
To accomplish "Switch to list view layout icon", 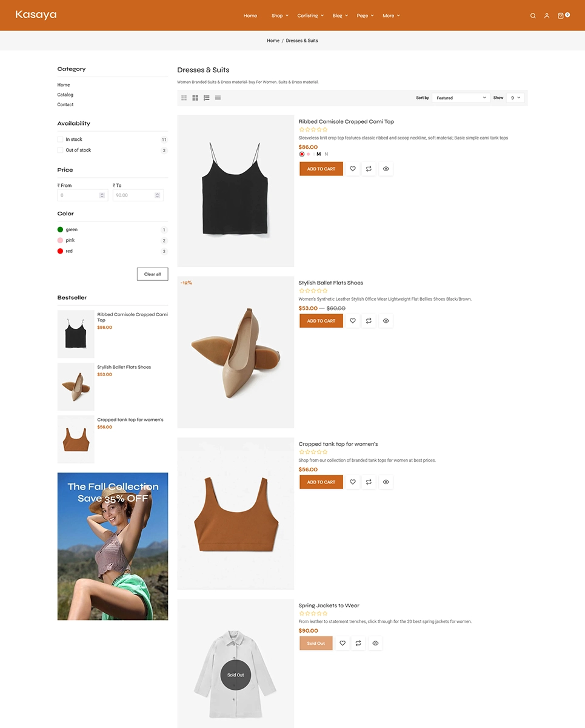I will [207, 98].
